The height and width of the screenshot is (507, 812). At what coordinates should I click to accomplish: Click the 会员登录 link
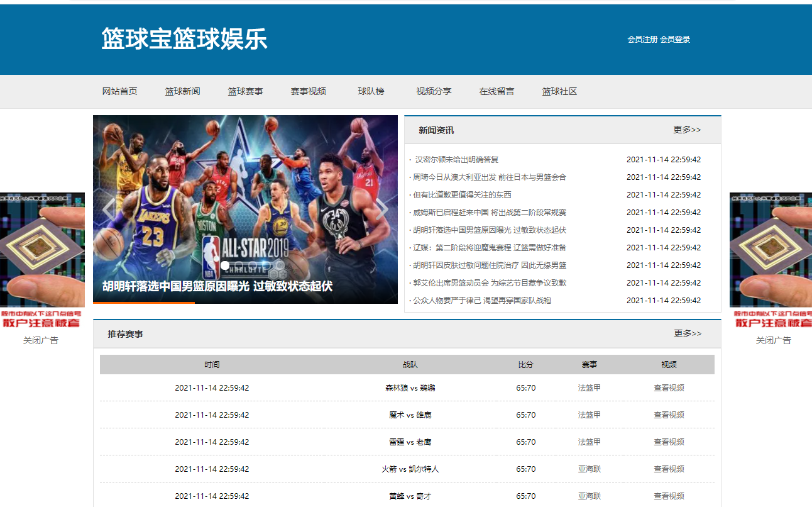pyautogui.click(x=675, y=39)
